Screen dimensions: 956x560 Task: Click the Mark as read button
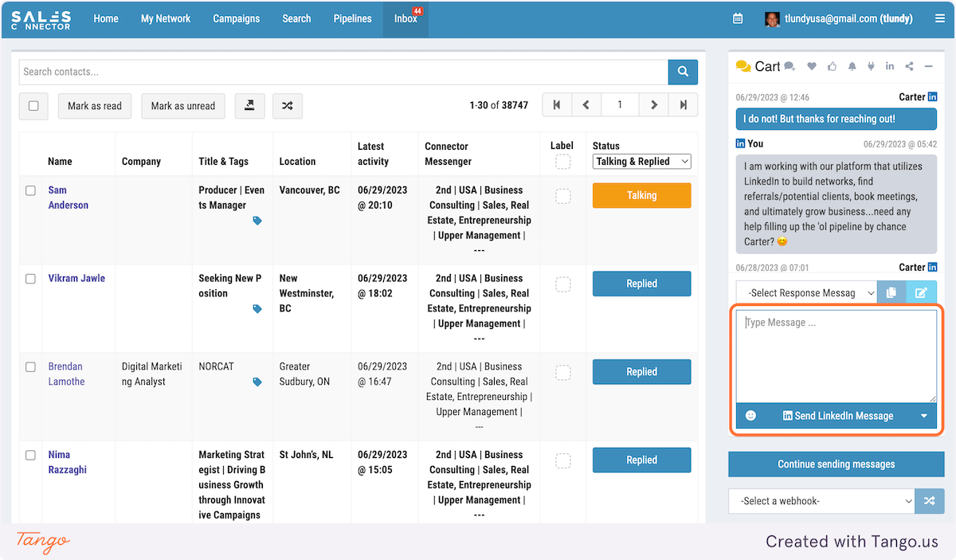click(x=95, y=106)
